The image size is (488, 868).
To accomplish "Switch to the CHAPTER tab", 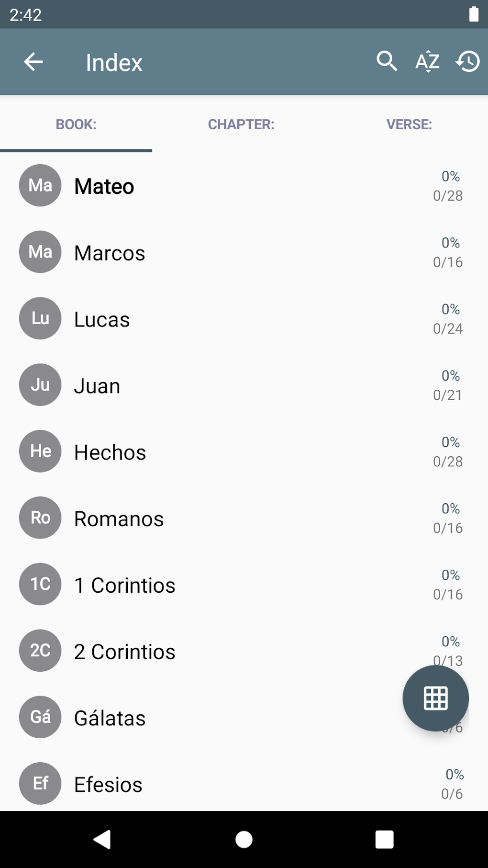I will click(x=241, y=124).
